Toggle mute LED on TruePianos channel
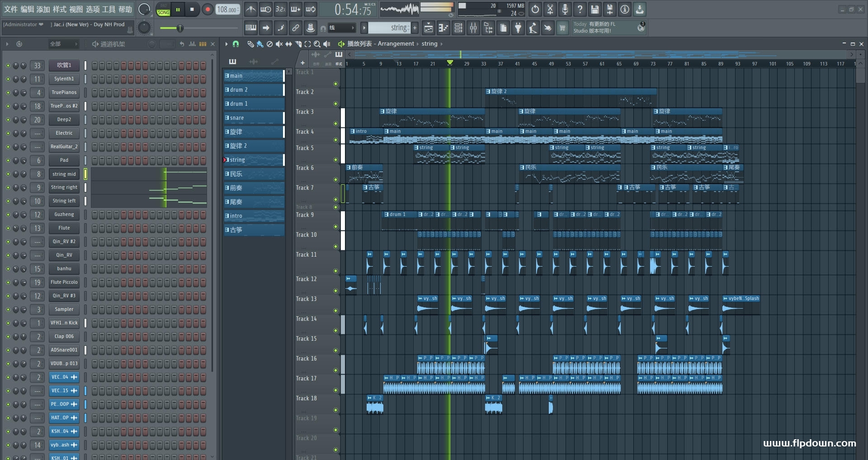 (x=8, y=93)
